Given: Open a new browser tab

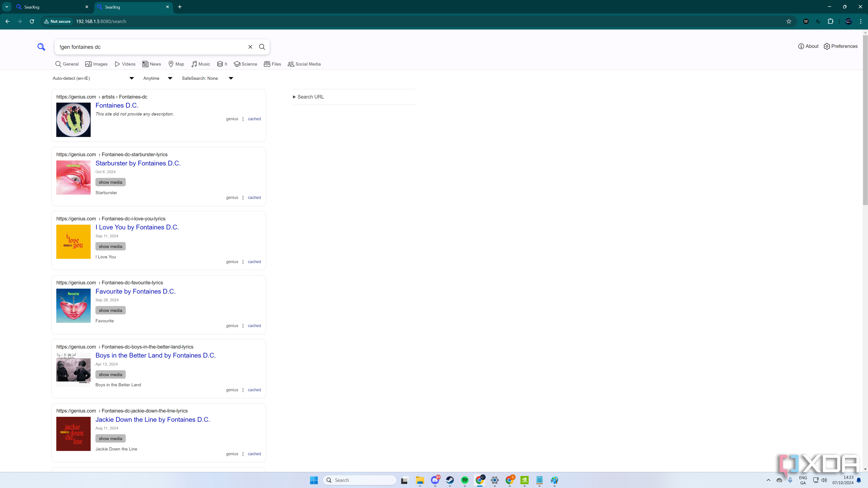Looking at the screenshot, I should (180, 7).
